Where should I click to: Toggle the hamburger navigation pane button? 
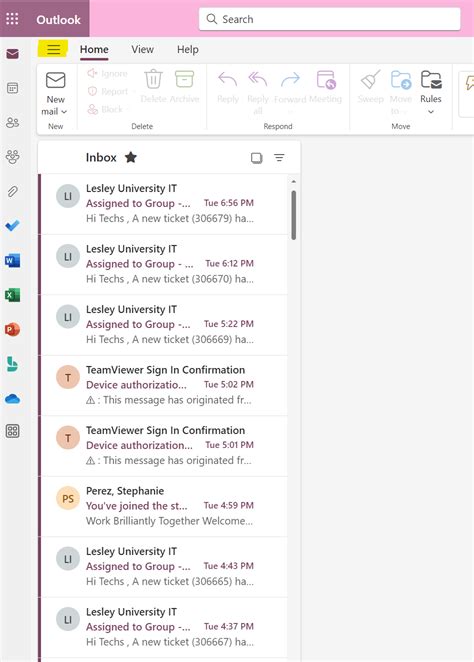coord(53,49)
